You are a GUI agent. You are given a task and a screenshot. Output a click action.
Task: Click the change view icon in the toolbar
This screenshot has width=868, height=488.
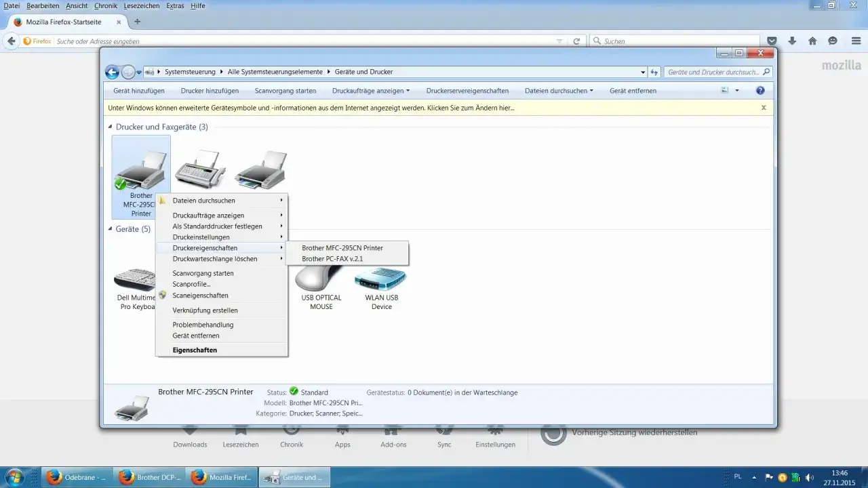coord(724,90)
